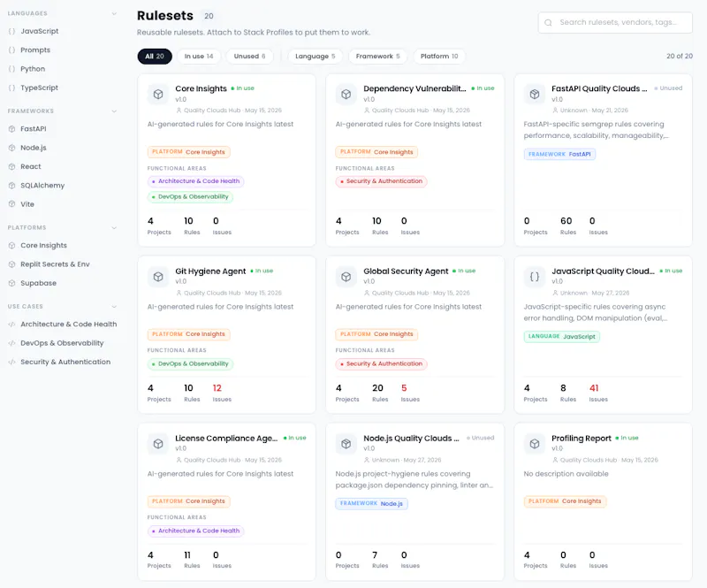Filter by Framework 5

click(378, 57)
